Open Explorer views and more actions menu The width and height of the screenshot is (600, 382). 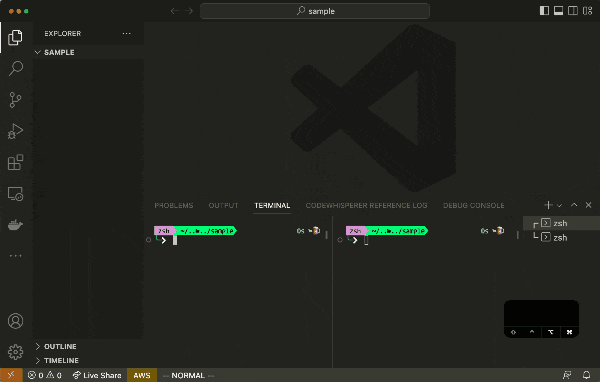coord(126,33)
